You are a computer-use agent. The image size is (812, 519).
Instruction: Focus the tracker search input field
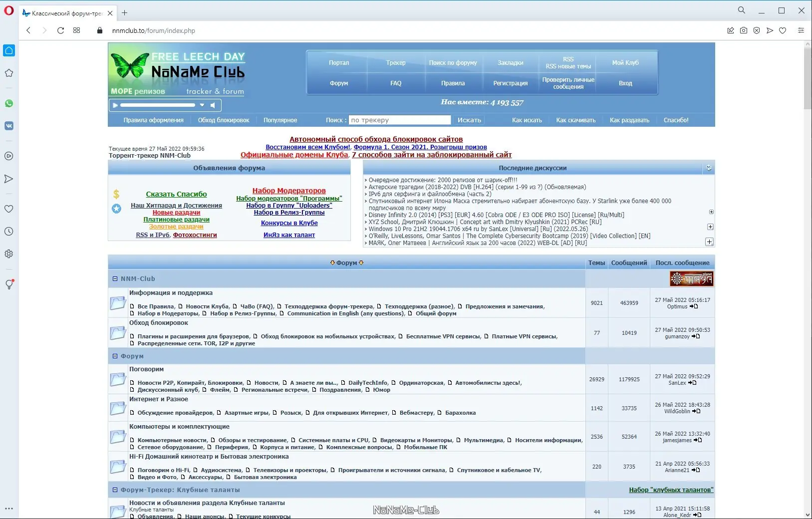pos(400,120)
